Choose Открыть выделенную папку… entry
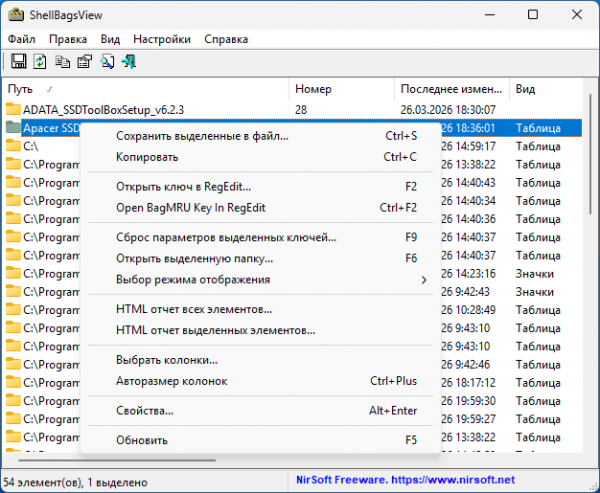 pyautogui.click(x=260, y=258)
